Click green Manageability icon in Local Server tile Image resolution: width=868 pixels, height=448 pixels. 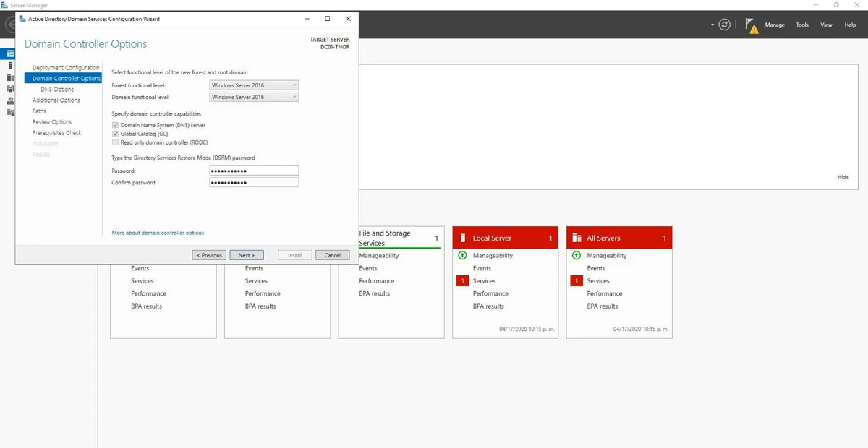[462, 255]
